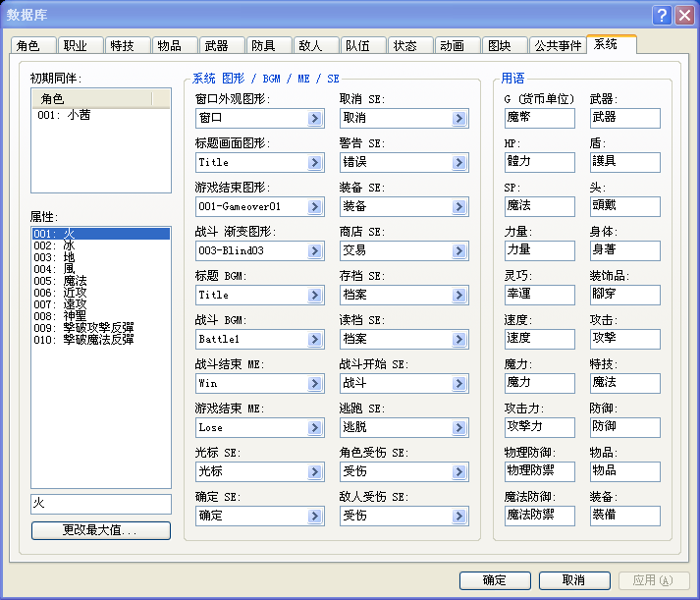Viewport: 700px width, 600px height.
Task: Select element 008: 神聖
Action: point(101,316)
